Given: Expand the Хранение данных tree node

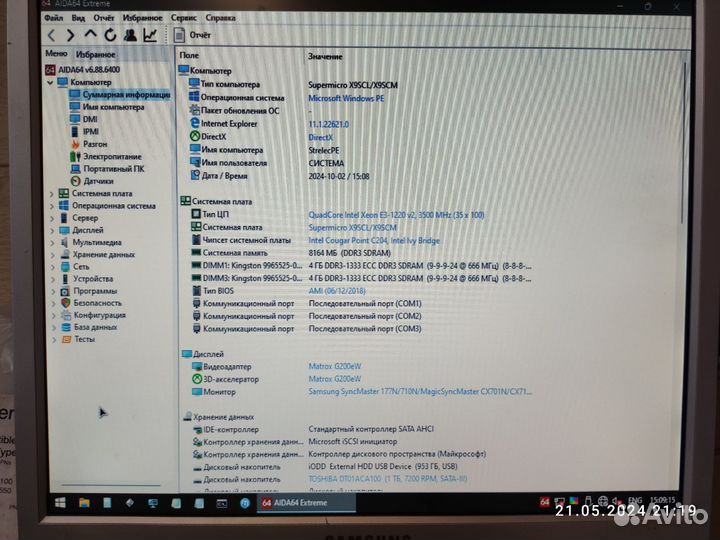Looking at the screenshot, I should tap(53, 255).
